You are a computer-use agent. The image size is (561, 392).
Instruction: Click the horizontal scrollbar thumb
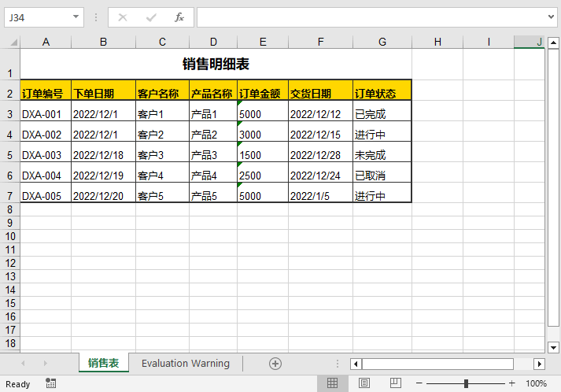[x=437, y=364]
